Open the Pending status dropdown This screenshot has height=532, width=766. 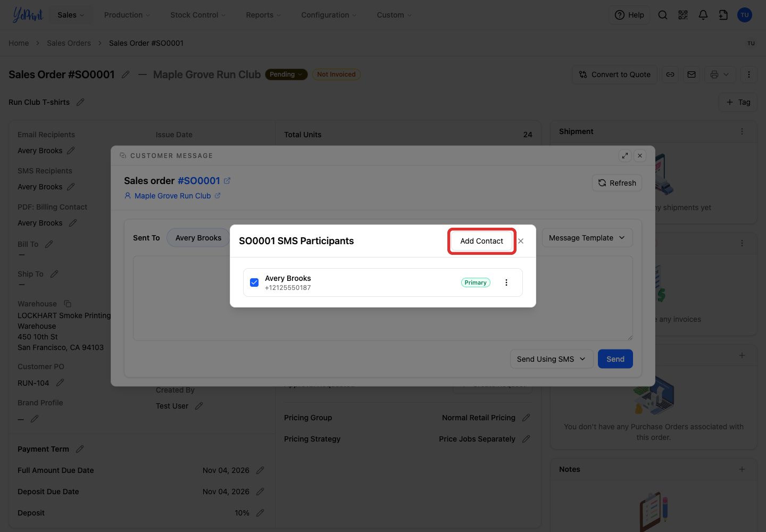pyautogui.click(x=286, y=74)
